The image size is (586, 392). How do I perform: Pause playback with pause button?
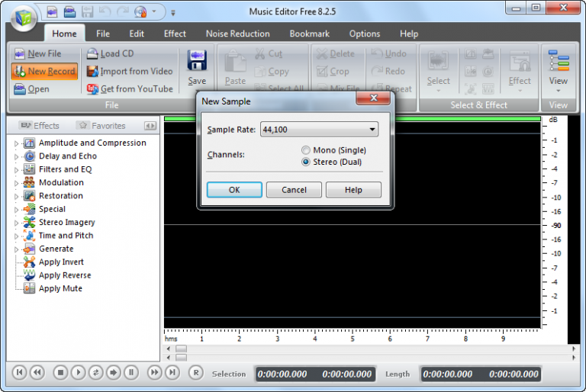[x=131, y=372]
